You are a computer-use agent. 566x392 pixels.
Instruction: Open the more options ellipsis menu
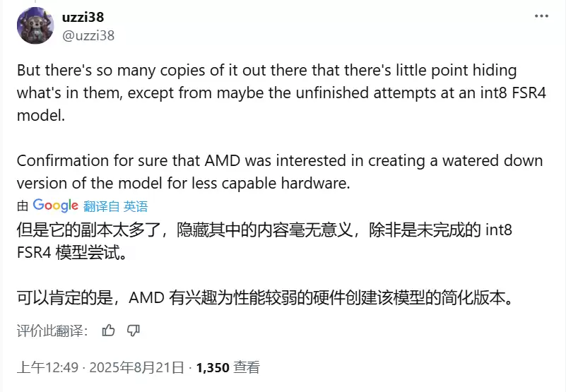point(541,16)
